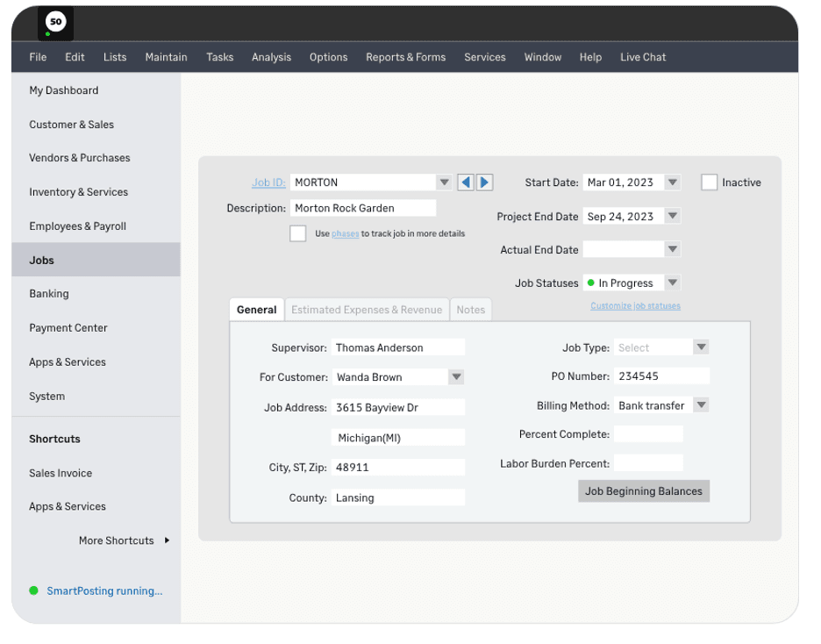
Task: Go to next job record arrow
Action: click(x=484, y=182)
